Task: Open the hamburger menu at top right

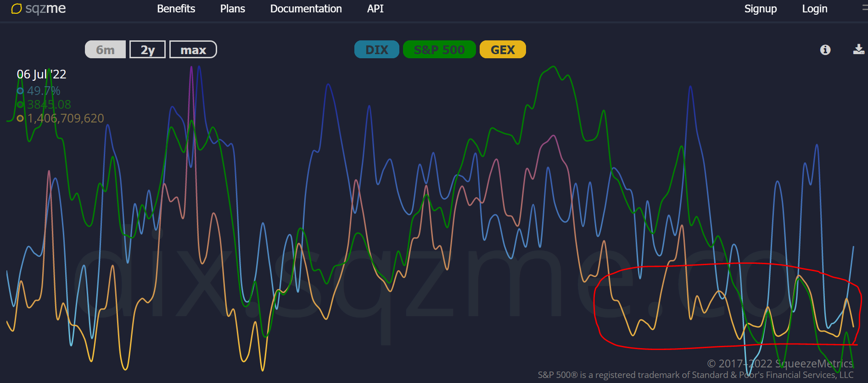Action: (864, 8)
